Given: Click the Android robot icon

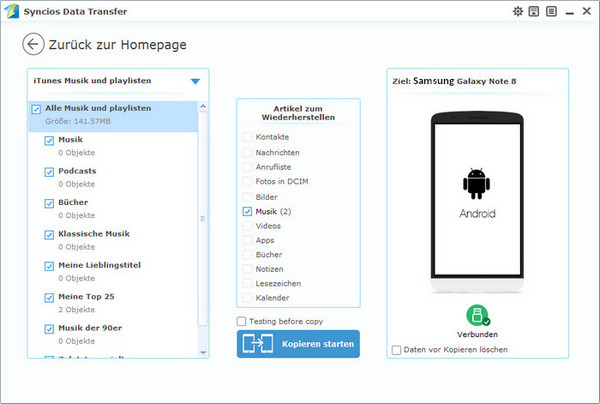Looking at the screenshot, I should (x=476, y=183).
